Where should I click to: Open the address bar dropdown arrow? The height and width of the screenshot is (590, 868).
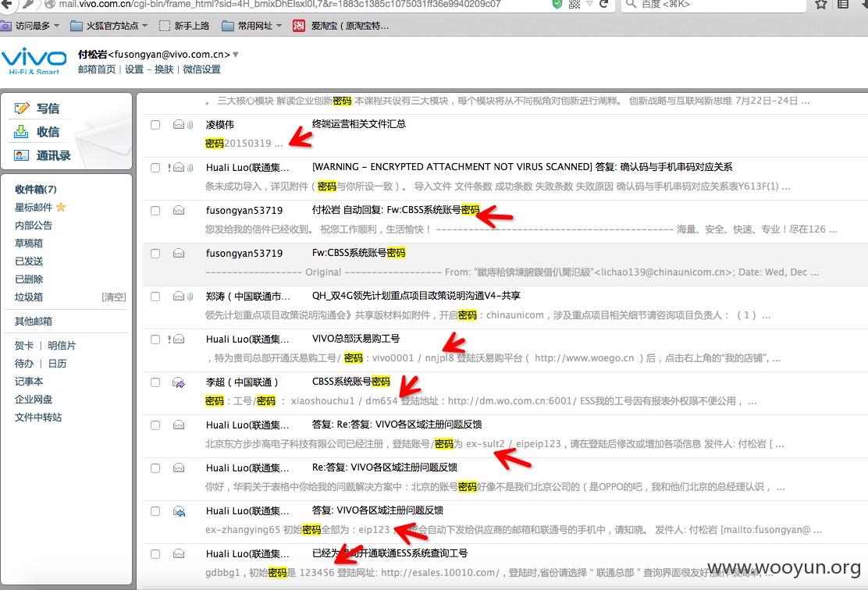click(589, 4)
